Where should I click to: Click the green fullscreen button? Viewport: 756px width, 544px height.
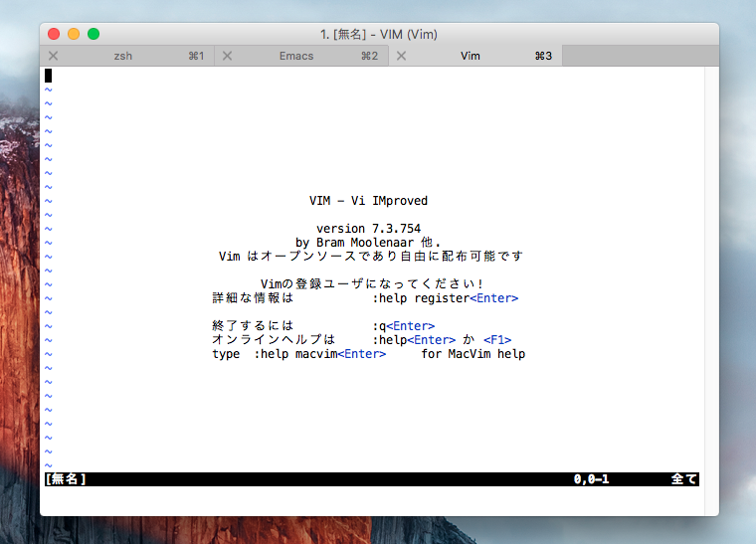94,34
